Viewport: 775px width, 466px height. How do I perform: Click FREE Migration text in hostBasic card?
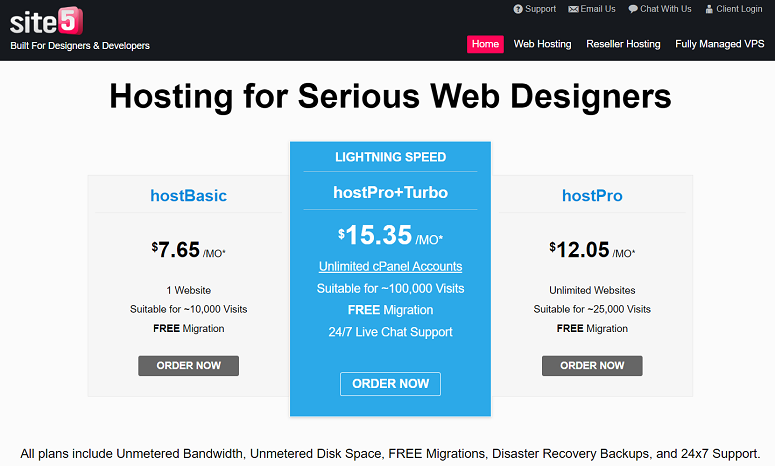[188, 329]
